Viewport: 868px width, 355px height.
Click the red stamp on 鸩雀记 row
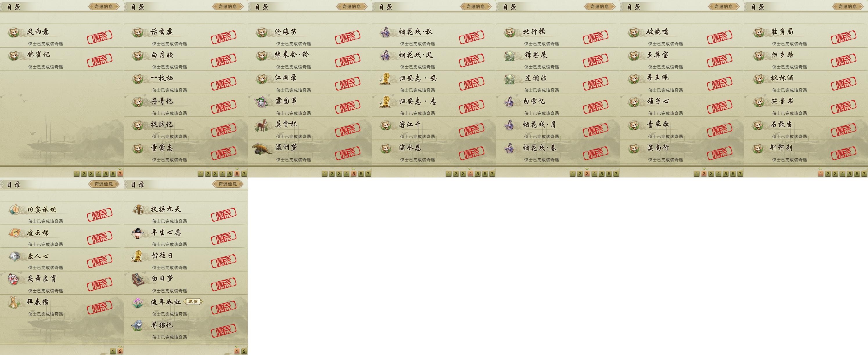(99, 60)
